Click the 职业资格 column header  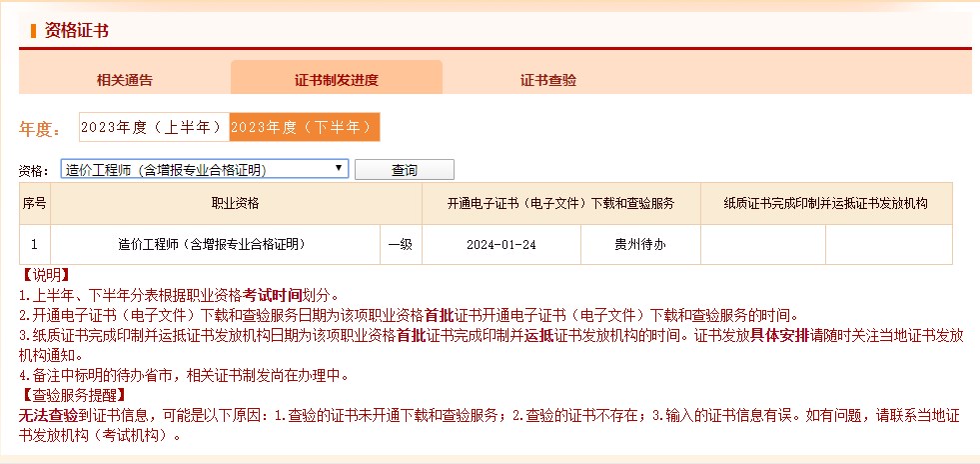pyautogui.click(x=235, y=204)
